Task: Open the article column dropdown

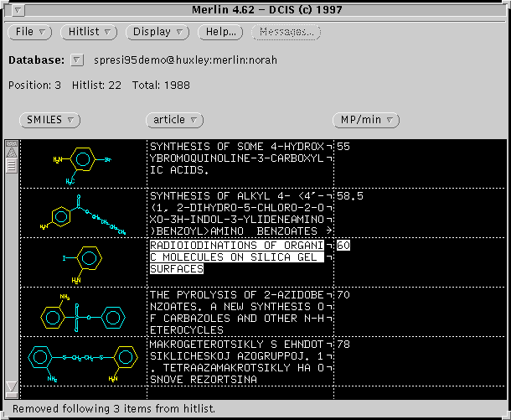Action: tap(174, 120)
